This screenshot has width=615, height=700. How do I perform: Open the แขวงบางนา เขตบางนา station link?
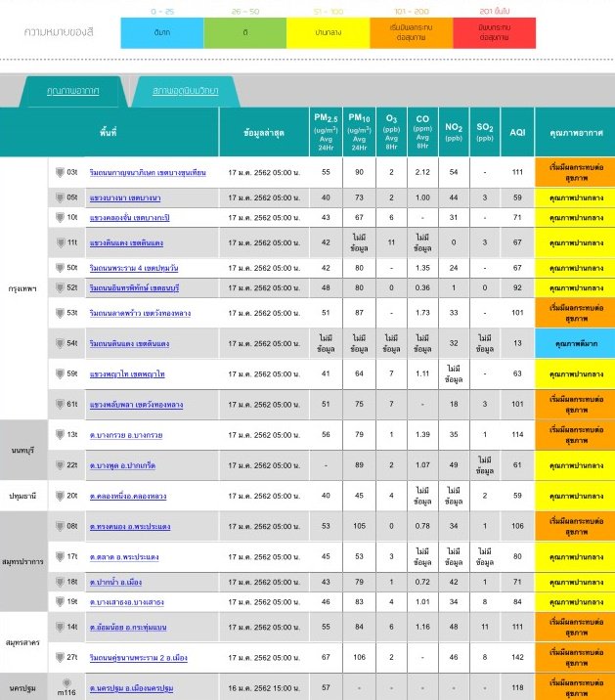pyautogui.click(x=125, y=197)
